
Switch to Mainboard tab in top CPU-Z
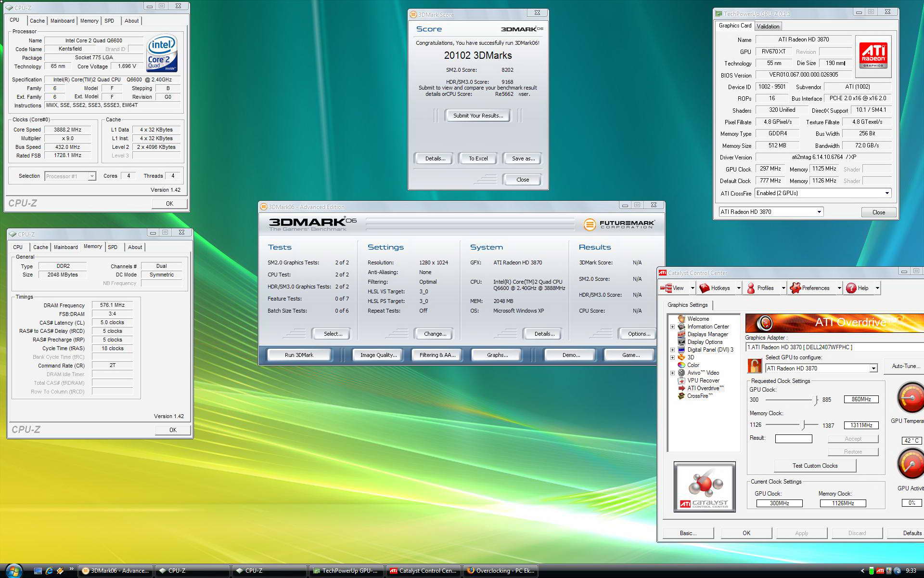coord(63,21)
